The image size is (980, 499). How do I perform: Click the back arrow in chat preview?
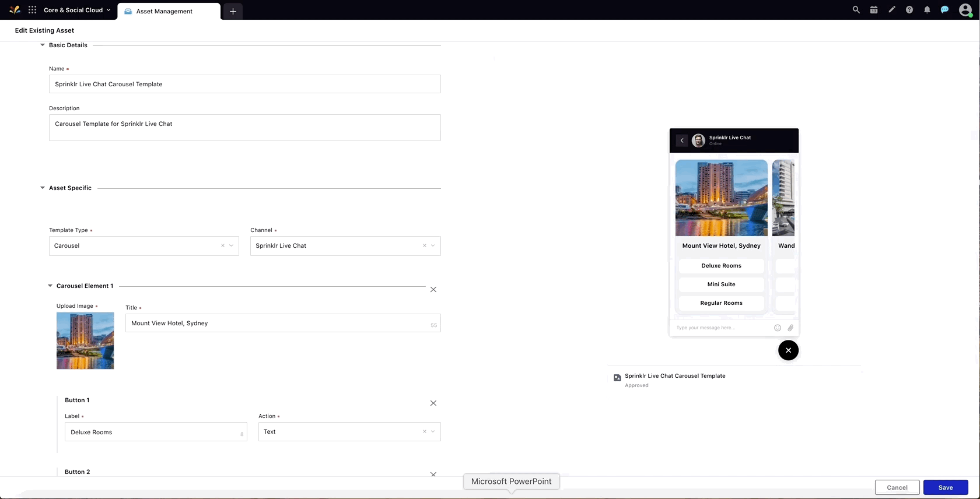[682, 140]
